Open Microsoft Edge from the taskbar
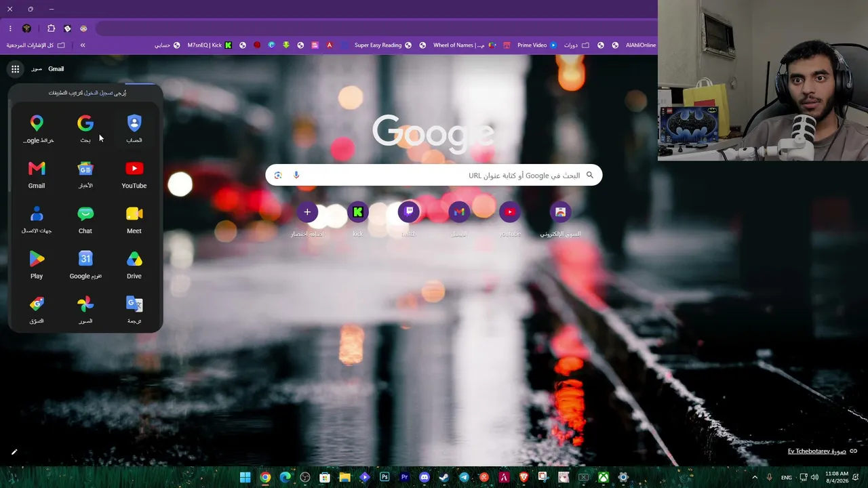 tap(285, 477)
